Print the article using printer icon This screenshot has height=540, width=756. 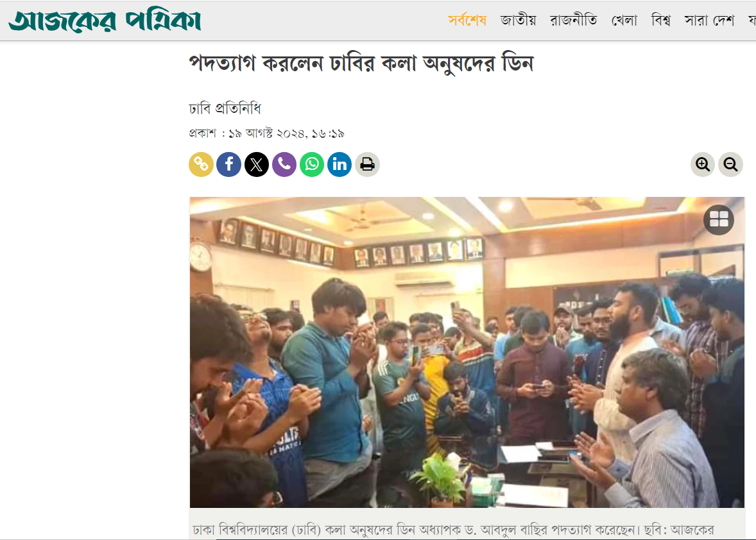(367, 165)
